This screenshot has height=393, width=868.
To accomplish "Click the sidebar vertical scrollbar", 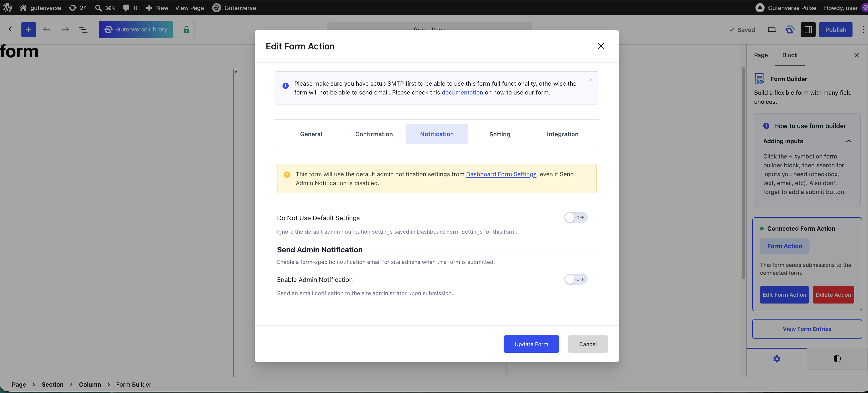I will pos(743,174).
